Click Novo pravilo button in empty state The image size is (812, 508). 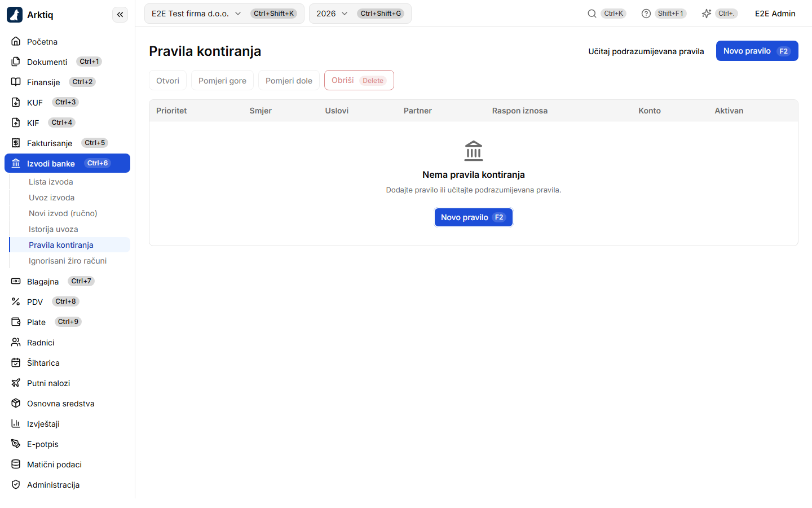pos(474,217)
